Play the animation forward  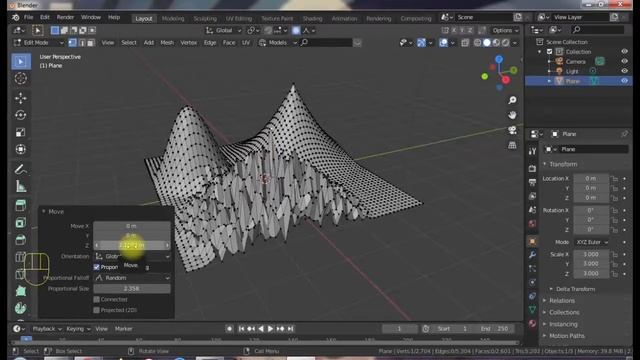tap(270, 329)
